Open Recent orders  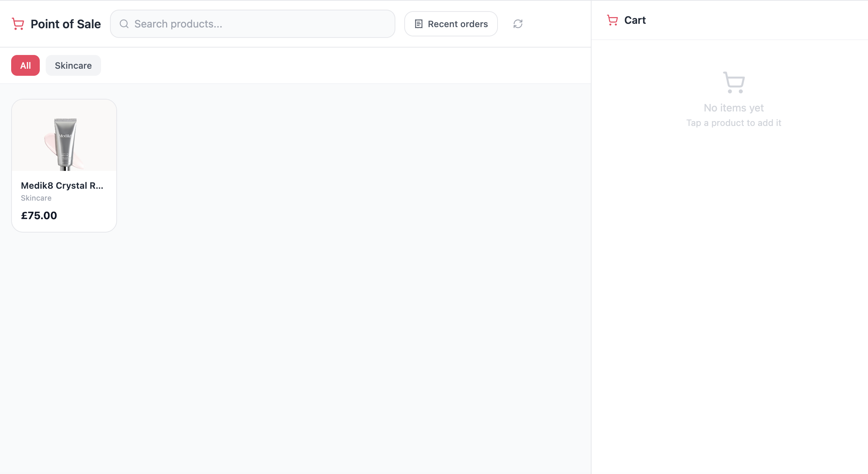451,24
